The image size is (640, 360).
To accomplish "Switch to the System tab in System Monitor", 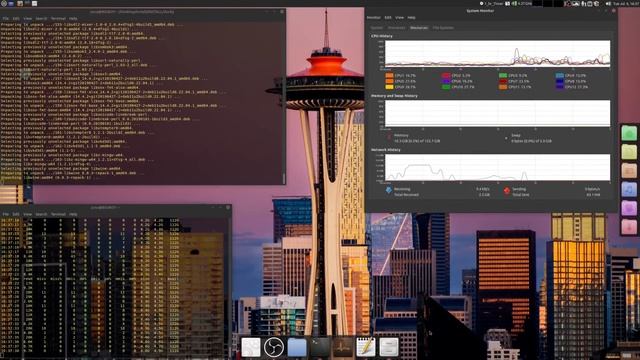I will click(x=377, y=28).
